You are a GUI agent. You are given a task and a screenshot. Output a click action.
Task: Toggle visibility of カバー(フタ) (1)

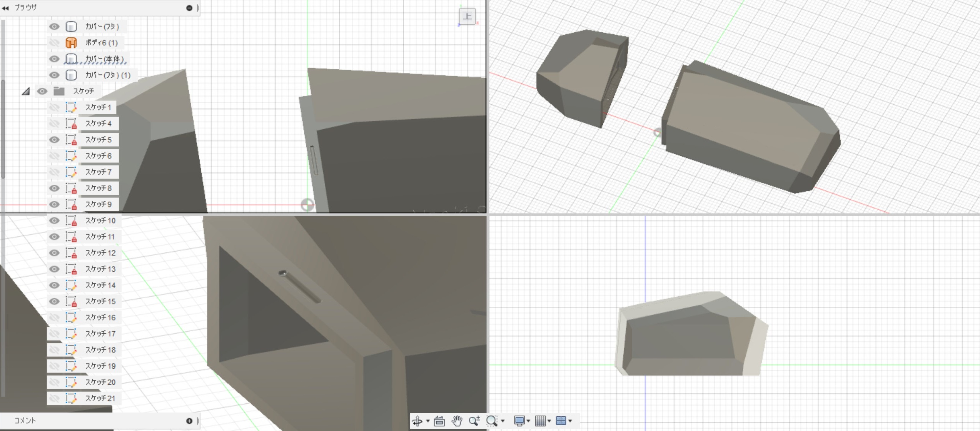(x=54, y=75)
